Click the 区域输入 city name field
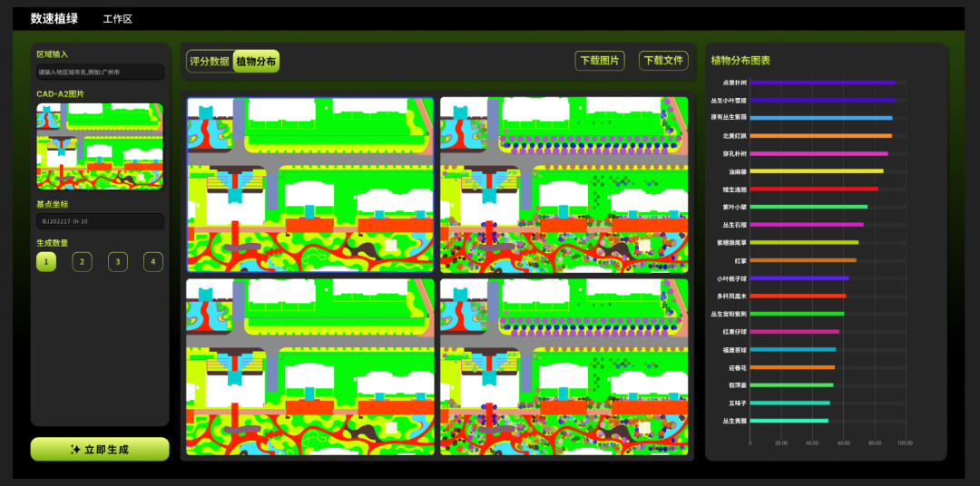 (100, 72)
